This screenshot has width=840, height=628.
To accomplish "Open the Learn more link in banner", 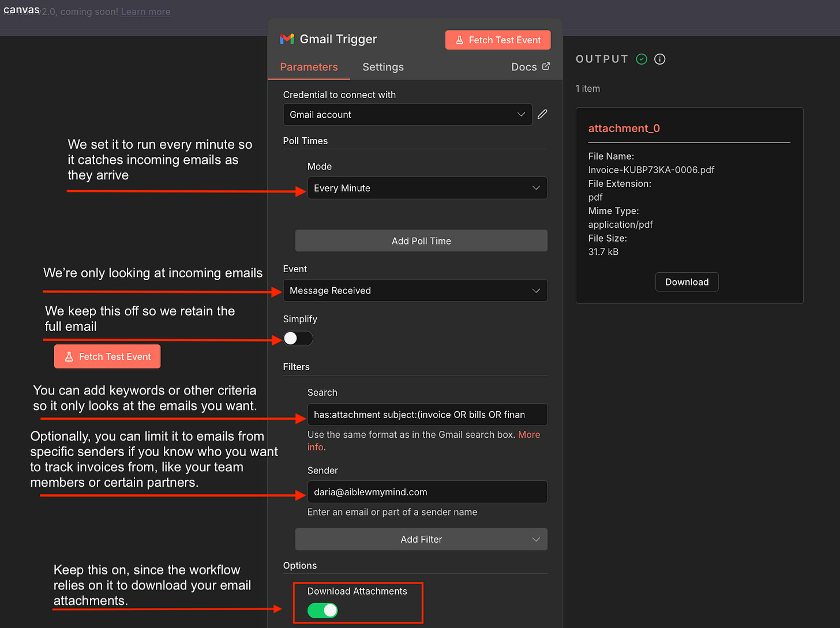I will (145, 12).
